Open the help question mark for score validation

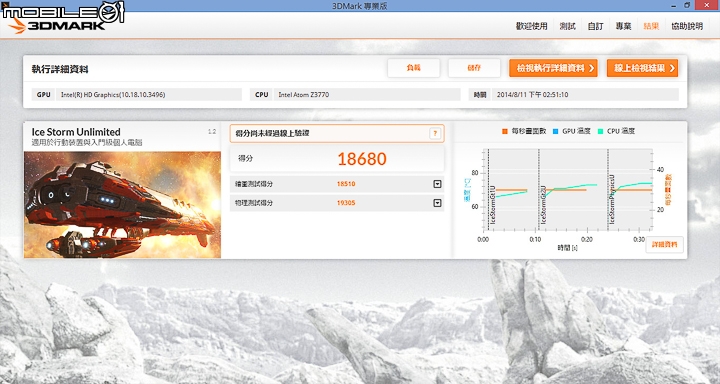click(435, 133)
